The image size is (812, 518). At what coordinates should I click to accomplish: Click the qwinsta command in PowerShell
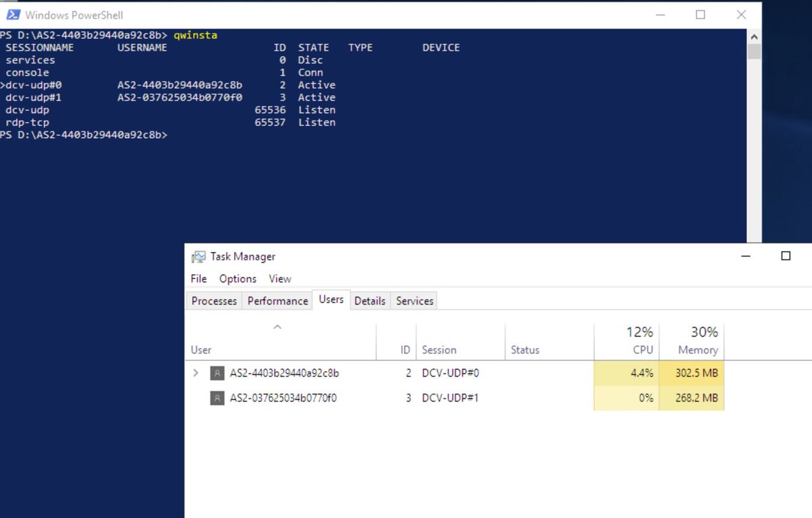pyautogui.click(x=196, y=35)
